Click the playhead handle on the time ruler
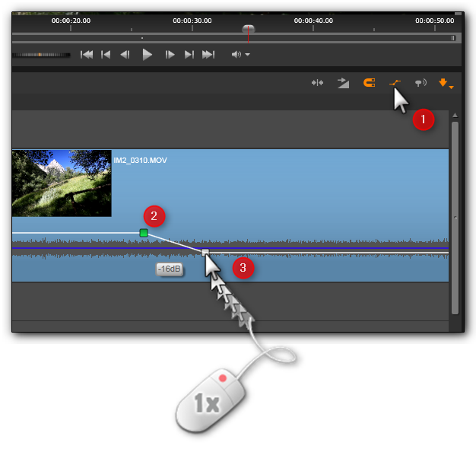Image resolution: width=476 pixels, height=449 pixels. [249, 29]
